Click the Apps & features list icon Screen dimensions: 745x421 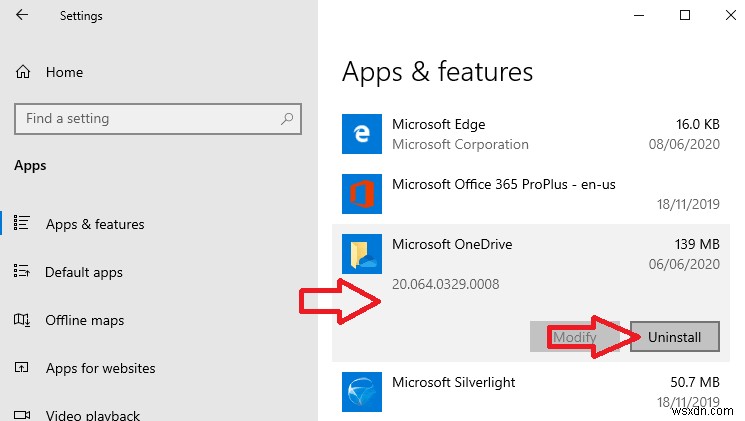(x=21, y=222)
